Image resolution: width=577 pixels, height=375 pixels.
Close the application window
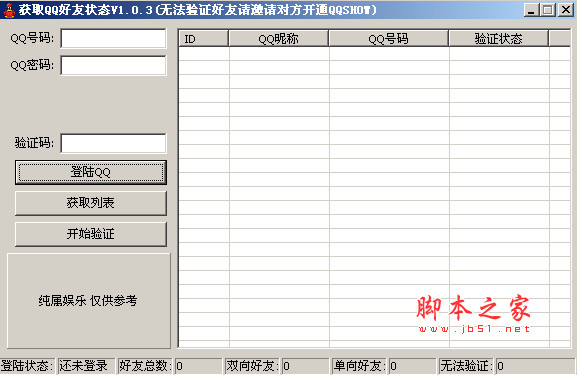pyautogui.click(x=565, y=10)
